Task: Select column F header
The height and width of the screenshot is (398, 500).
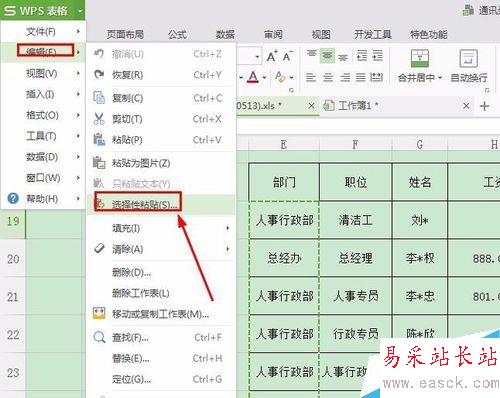Action: tap(356, 144)
